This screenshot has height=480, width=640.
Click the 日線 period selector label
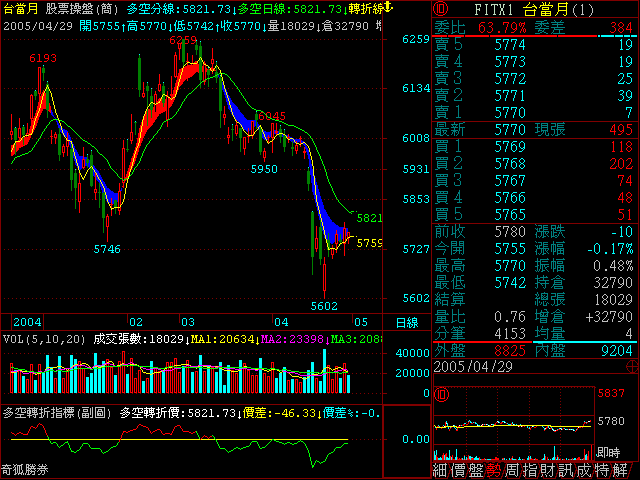coord(407,323)
